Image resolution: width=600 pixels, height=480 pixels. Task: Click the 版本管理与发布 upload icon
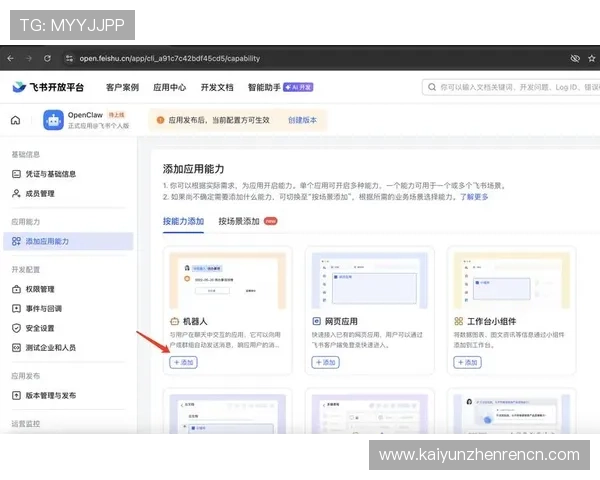tap(16, 395)
